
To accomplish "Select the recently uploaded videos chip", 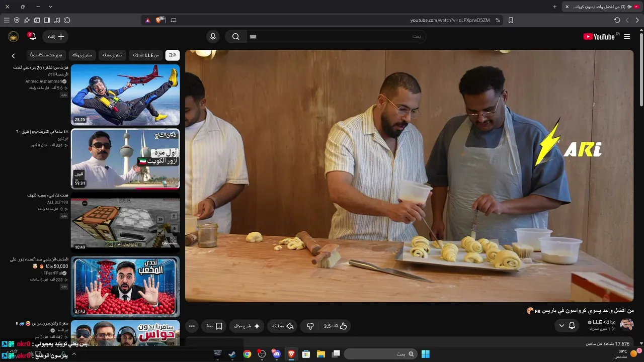I will coord(46,55).
